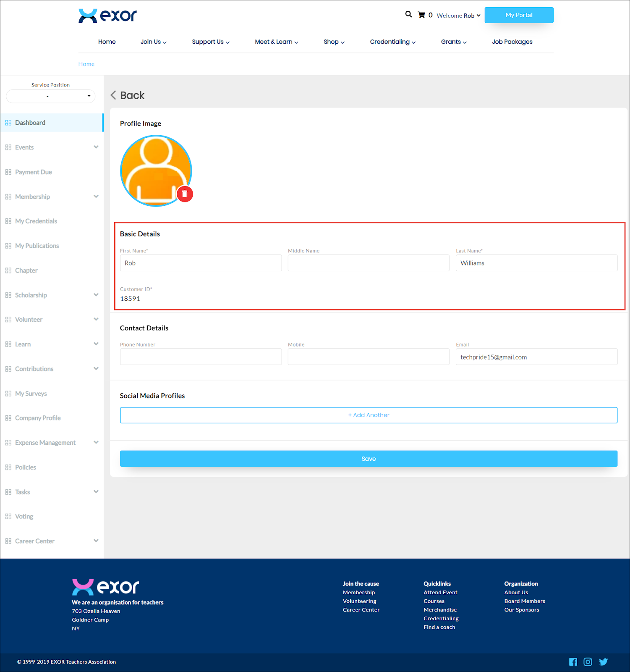
Task: Click the Back arrow icon
Action: (x=113, y=95)
